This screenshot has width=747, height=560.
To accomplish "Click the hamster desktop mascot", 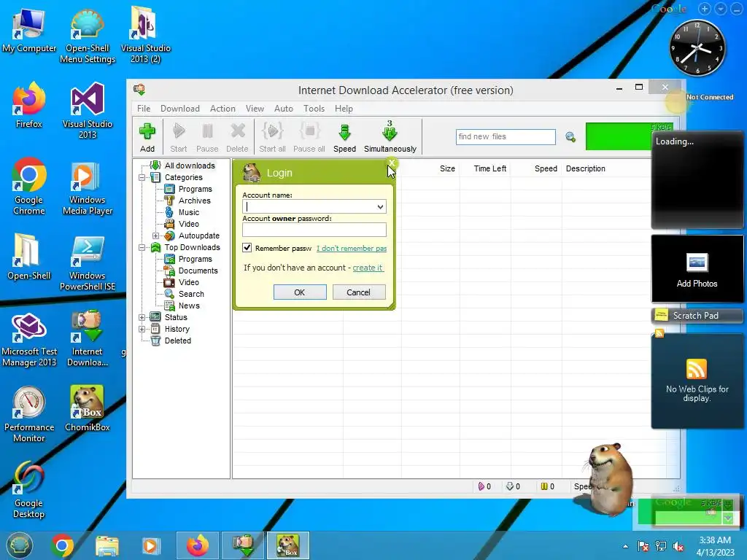I will coord(609,478).
